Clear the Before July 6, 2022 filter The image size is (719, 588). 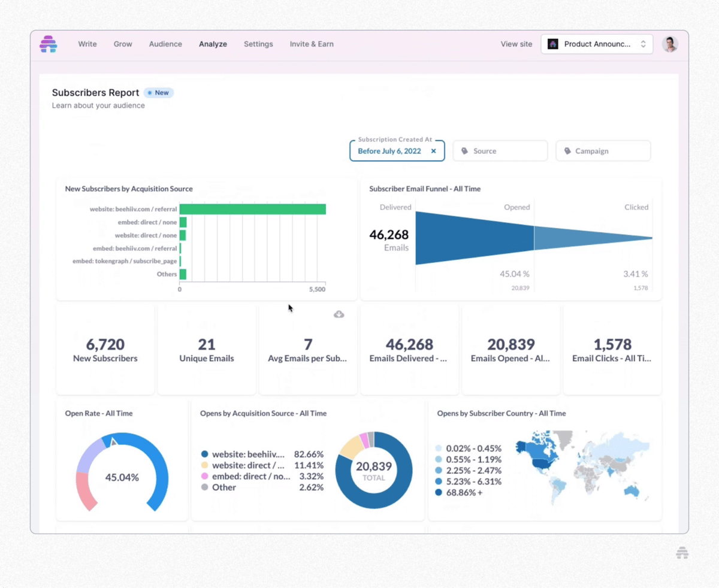[433, 151]
